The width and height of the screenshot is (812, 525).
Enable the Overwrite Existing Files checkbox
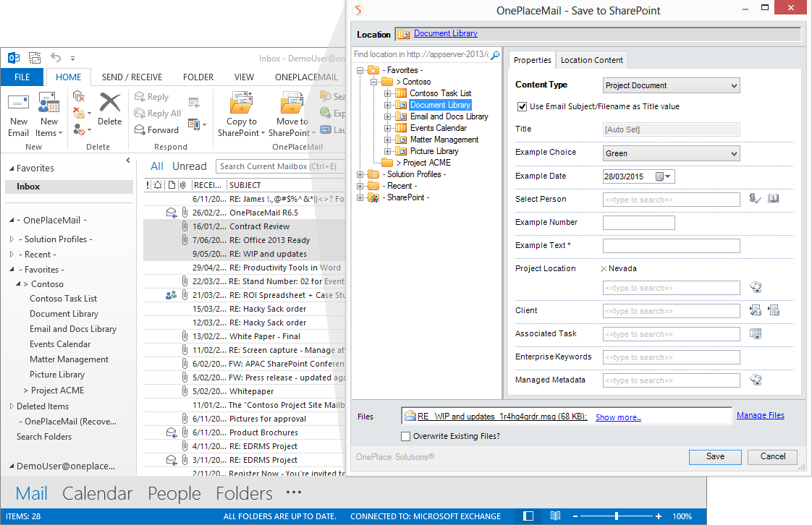pyautogui.click(x=405, y=436)
